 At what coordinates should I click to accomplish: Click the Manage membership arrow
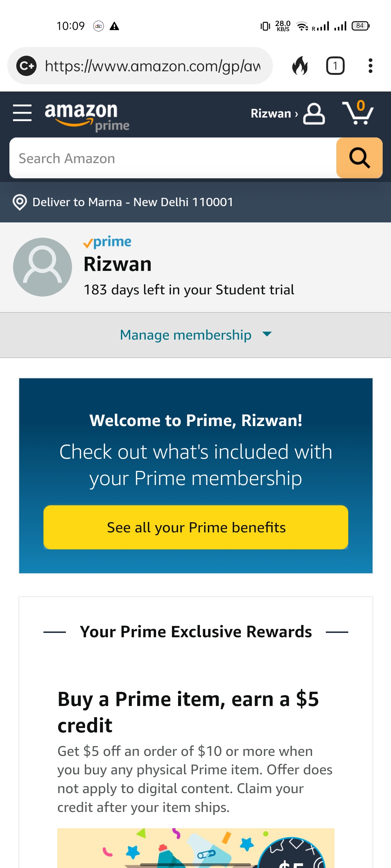click(267, 334)
